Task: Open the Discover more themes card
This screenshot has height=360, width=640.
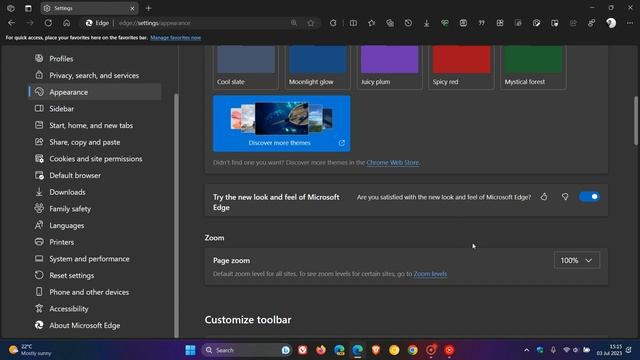Action: 282,124
